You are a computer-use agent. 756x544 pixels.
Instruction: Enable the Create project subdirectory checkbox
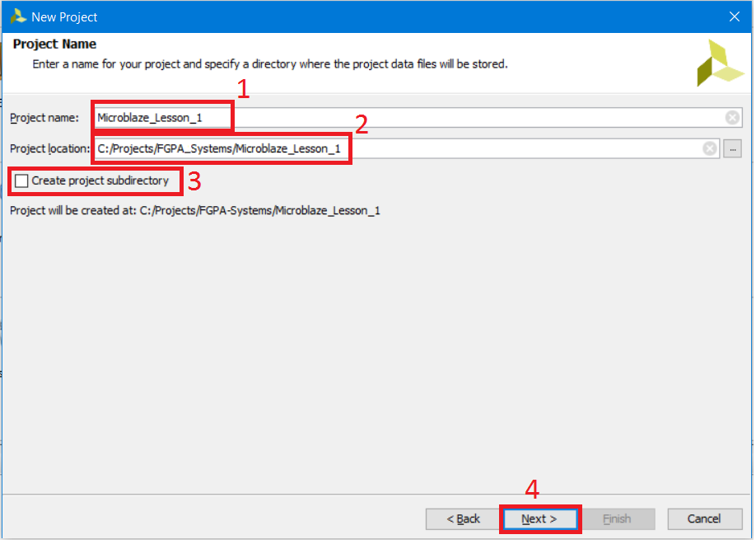click(x=21, y=181)
